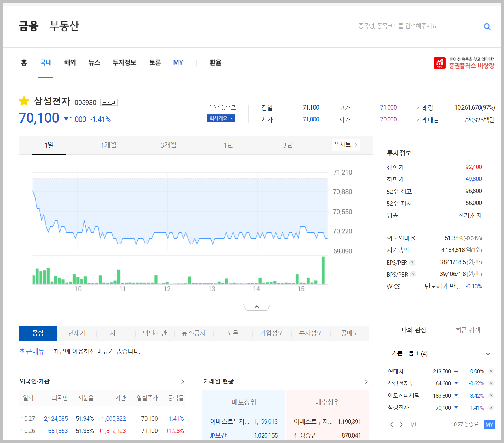Viewport: 504px width, 443px height.
Task: Open 거래원 현황 section arrow
Action: [x=366, y=382]
